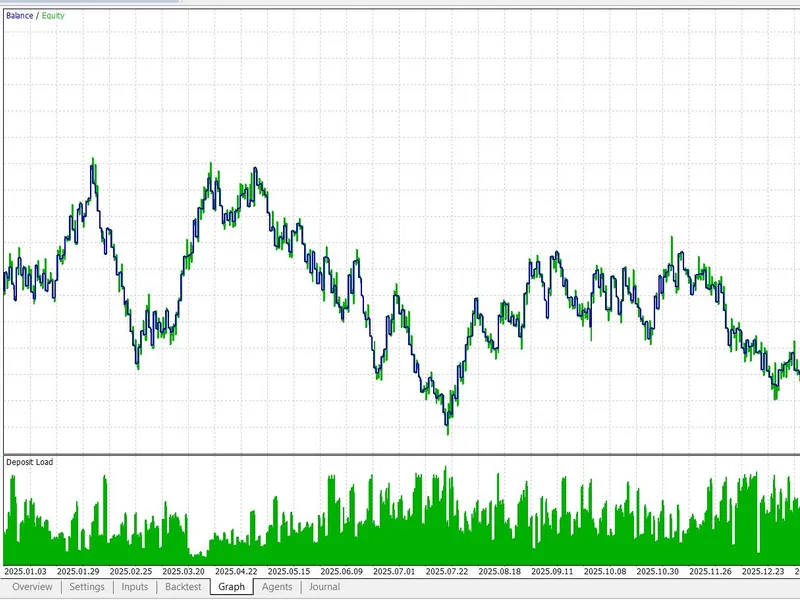The image size is (800, 600).
Task: Click the 2025.10.08 date label
Action: point(605,571)
